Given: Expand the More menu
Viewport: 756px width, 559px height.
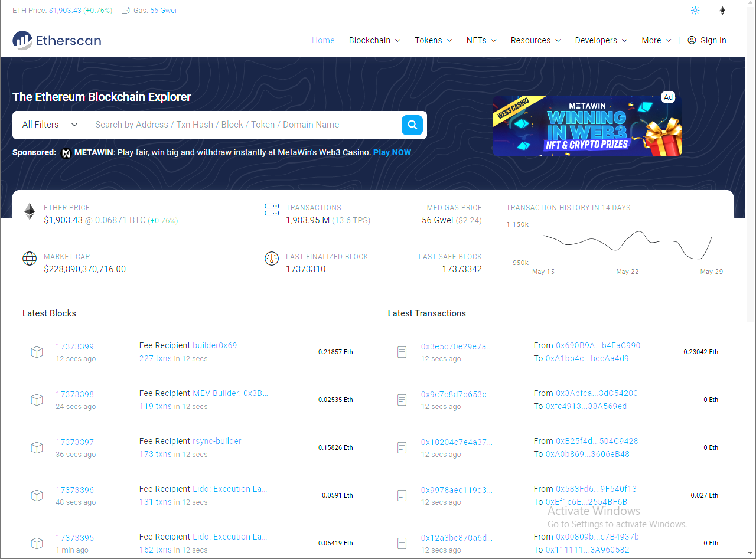Looking at the screenshot, I should [656, 40].
